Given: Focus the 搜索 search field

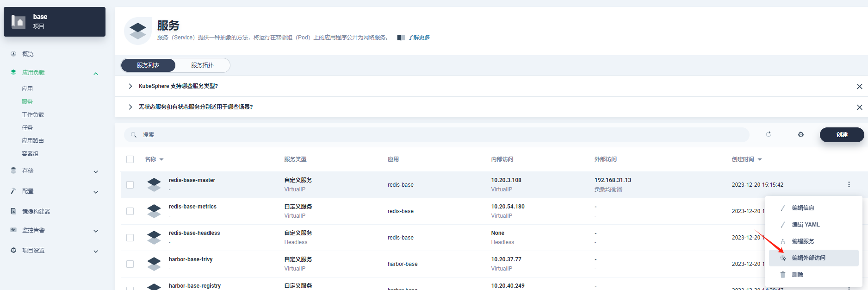Looking at the screenshot, I should tap(436, 135).
